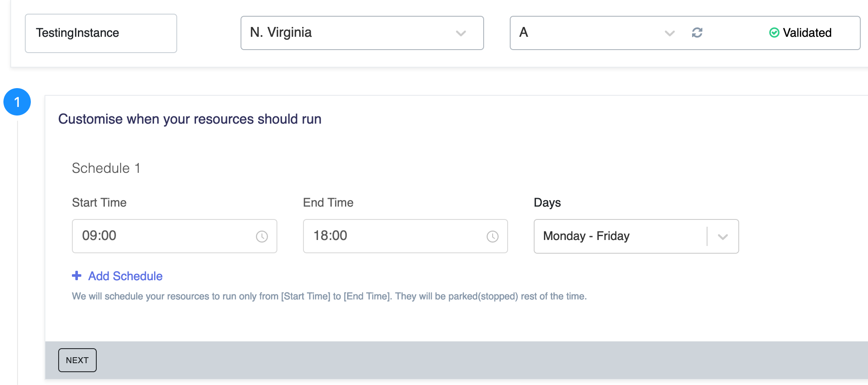
Task: Click the green Validated checkmark icon
Action: pos(774,33)
